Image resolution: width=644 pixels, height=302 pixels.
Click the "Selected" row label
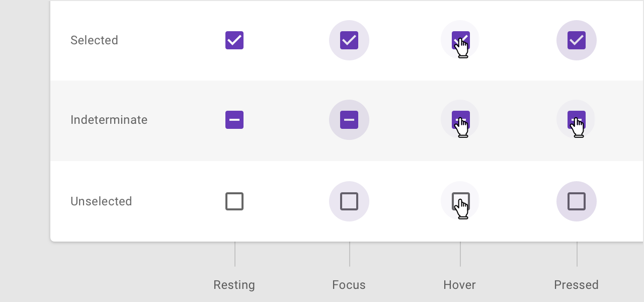(94, 40)
